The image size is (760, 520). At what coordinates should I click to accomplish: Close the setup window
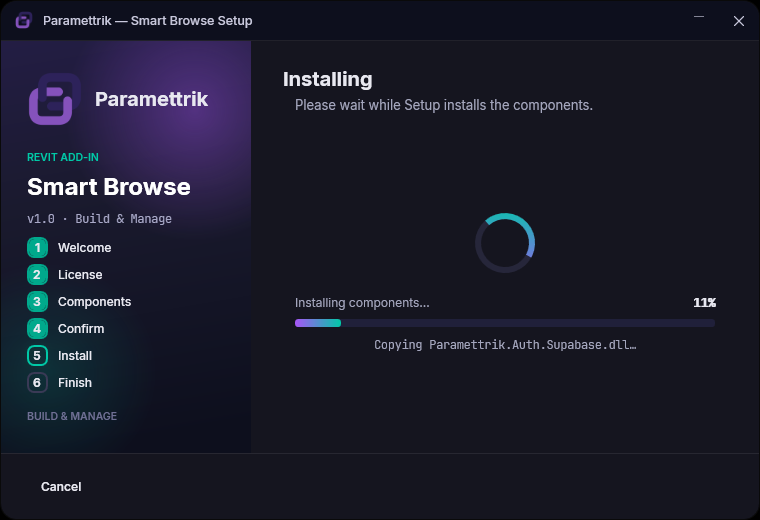pyautogui.click(x=739, y=21)
